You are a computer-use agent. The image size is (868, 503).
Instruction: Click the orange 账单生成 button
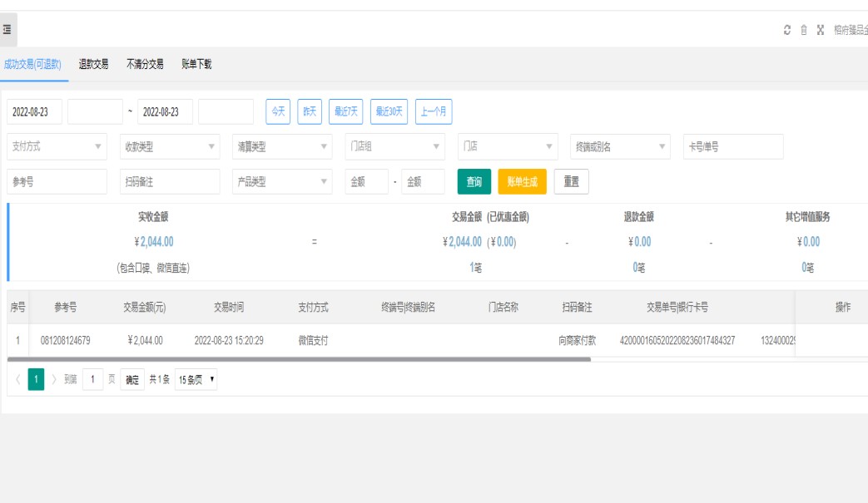tap(522, 182)
